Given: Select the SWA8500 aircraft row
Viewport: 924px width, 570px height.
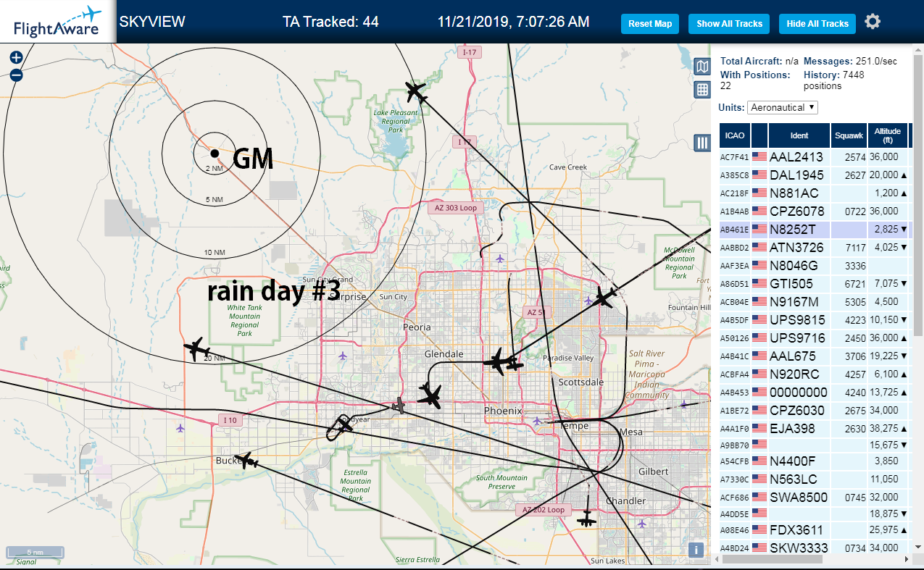Looking at the screenshot, I should (x=815, y=497).
